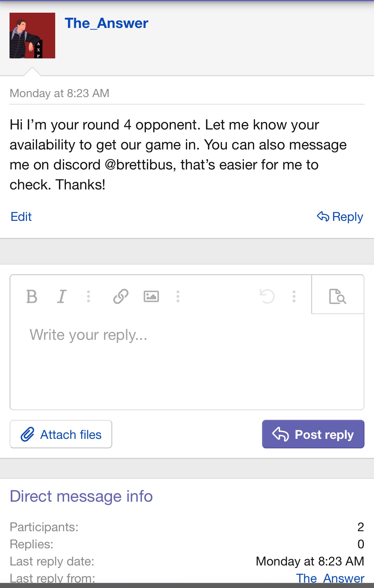Open The_Answer username profile link
This screenshot has height=588, width=374.
(x=106, y=23)
